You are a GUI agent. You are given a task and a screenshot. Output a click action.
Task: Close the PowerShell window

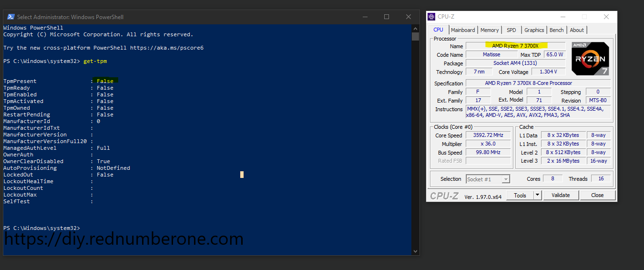pos(409,17)
